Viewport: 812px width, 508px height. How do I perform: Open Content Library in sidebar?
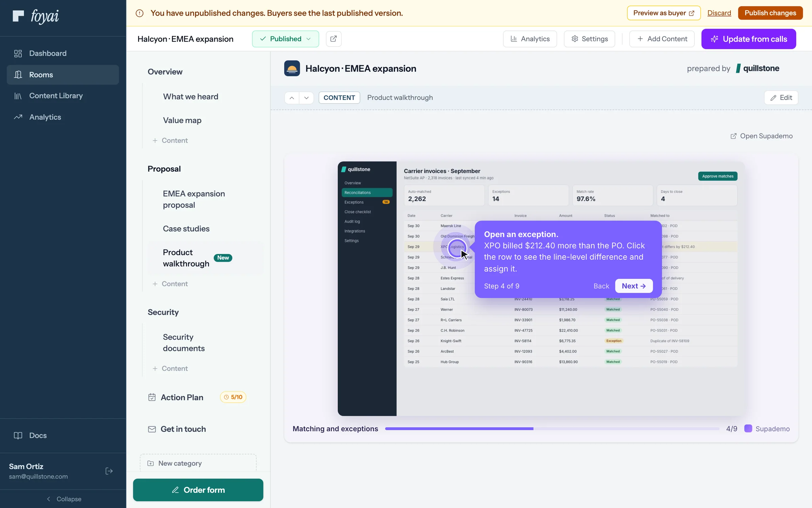coord(63,96)
